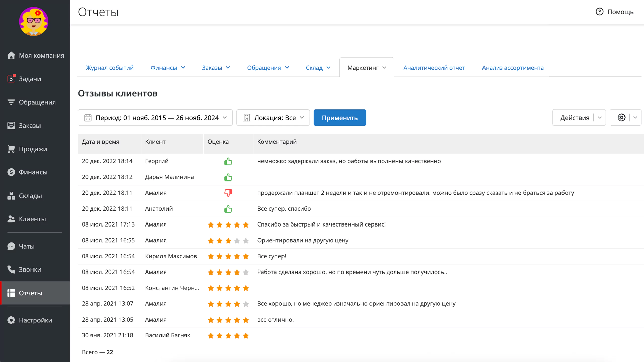Select Клиенты in sidebar menu

click(x=32, y=219)
